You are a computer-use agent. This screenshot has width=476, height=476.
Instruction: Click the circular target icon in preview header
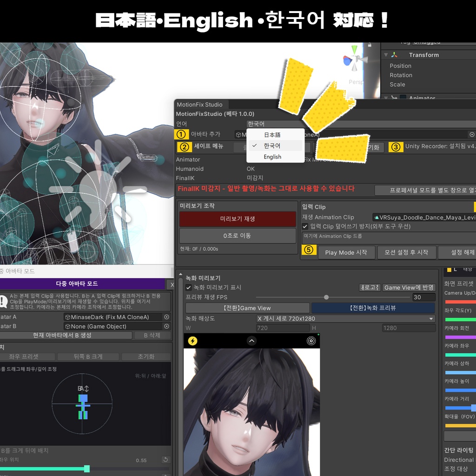coord(311,341)
